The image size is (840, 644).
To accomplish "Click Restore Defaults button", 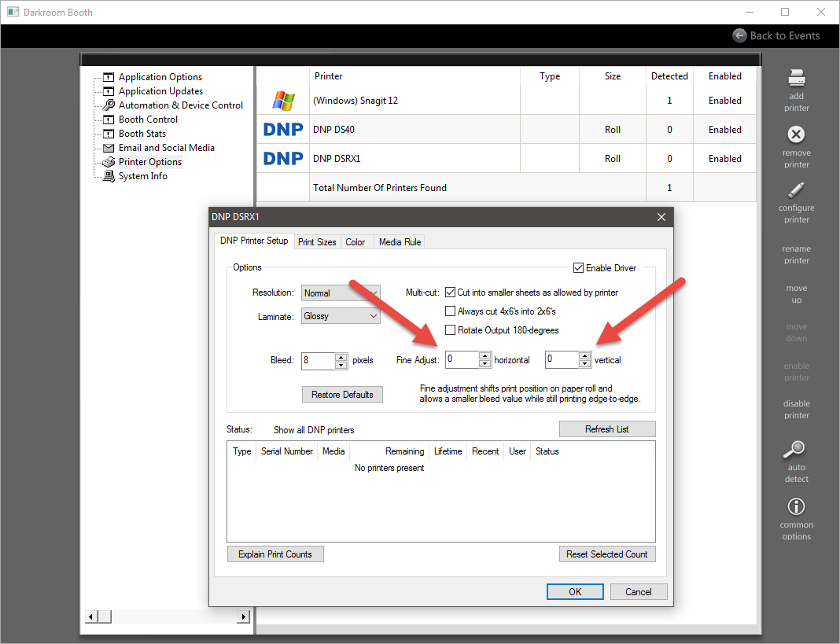I will point(342,394).
